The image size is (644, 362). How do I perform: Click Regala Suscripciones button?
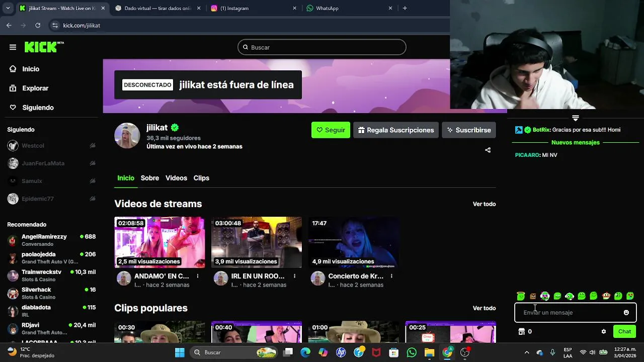(x=396, y=130)
